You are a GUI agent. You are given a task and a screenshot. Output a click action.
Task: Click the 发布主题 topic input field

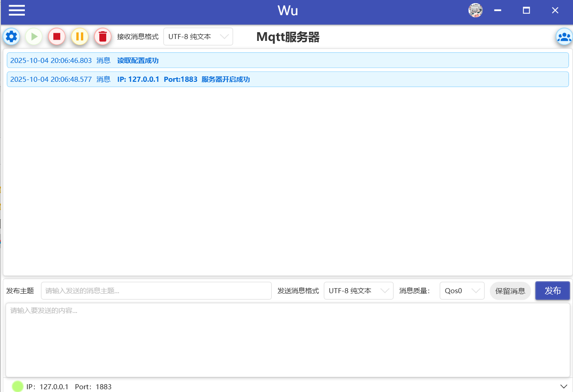[156, 290]
